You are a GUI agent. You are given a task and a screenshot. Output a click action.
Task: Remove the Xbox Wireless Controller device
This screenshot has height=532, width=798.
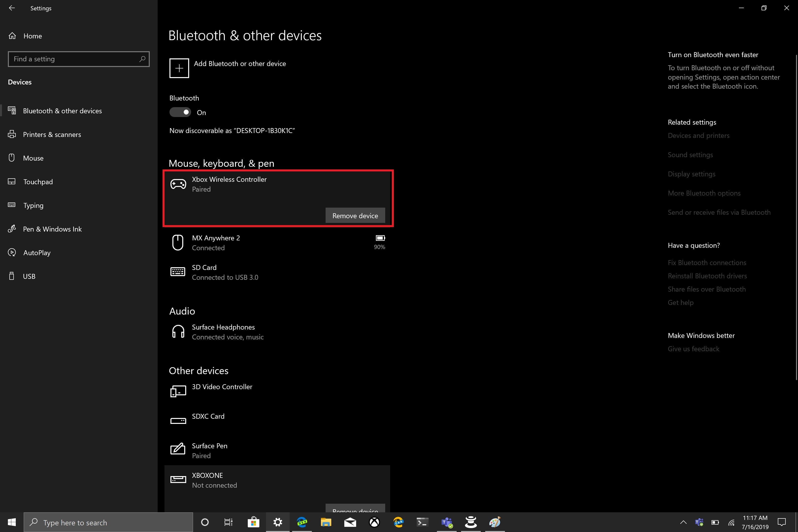355,216
